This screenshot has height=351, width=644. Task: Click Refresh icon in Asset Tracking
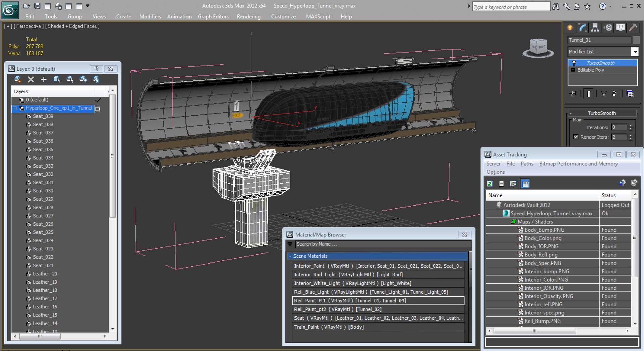pos(490,184)
